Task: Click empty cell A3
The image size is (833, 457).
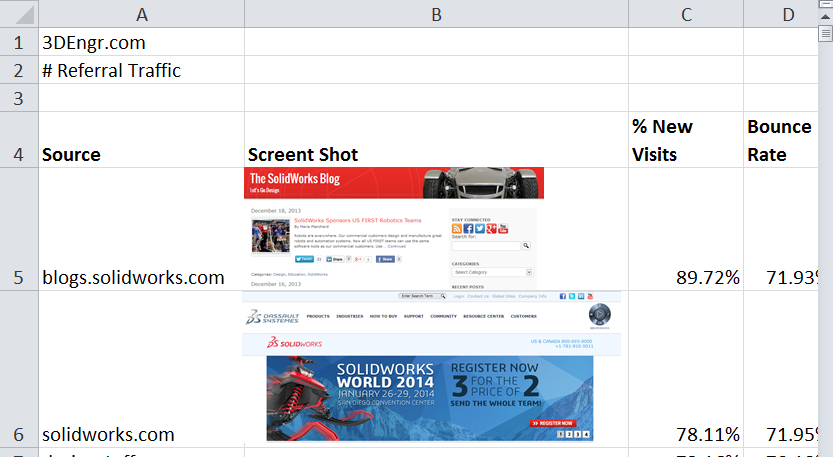Action: tap(141, 98)
